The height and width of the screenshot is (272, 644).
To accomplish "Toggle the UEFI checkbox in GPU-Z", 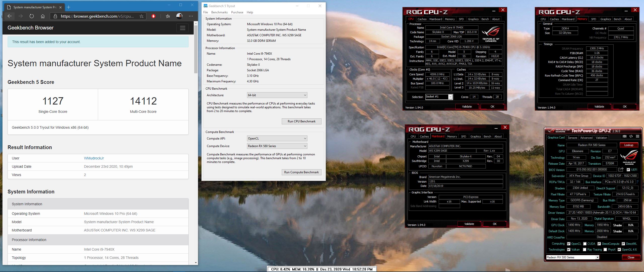I will [x=628, y=170].
